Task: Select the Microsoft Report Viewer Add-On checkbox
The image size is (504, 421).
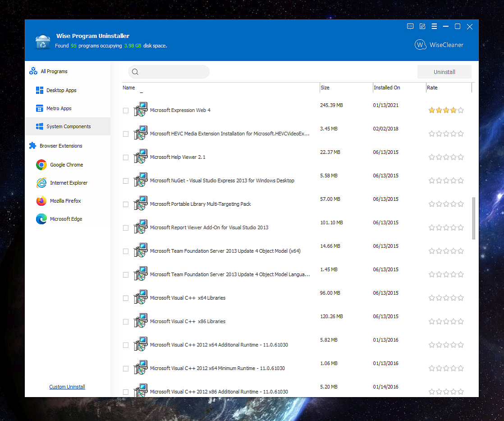Action: coord(126,228)
